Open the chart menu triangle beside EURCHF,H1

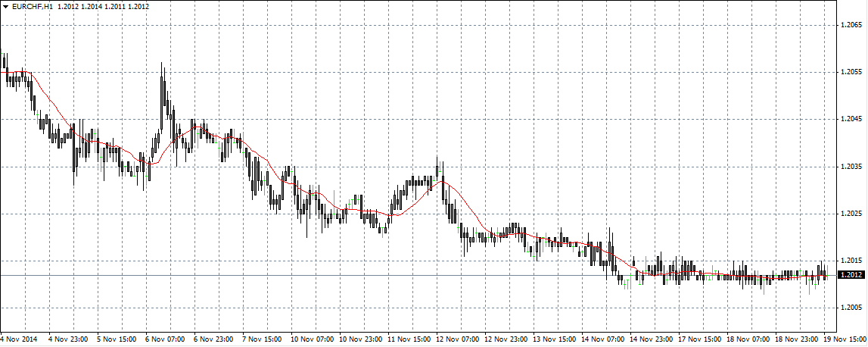tap(5, 7)
